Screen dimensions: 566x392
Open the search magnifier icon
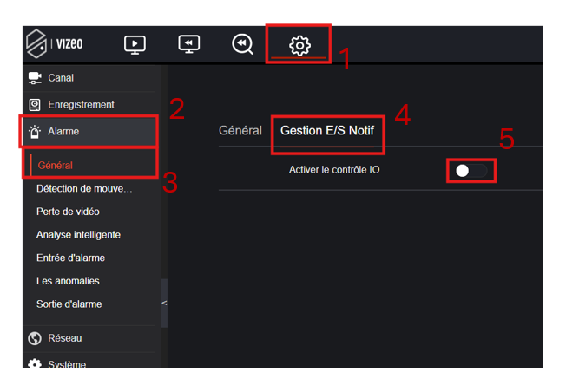point(242,44)
